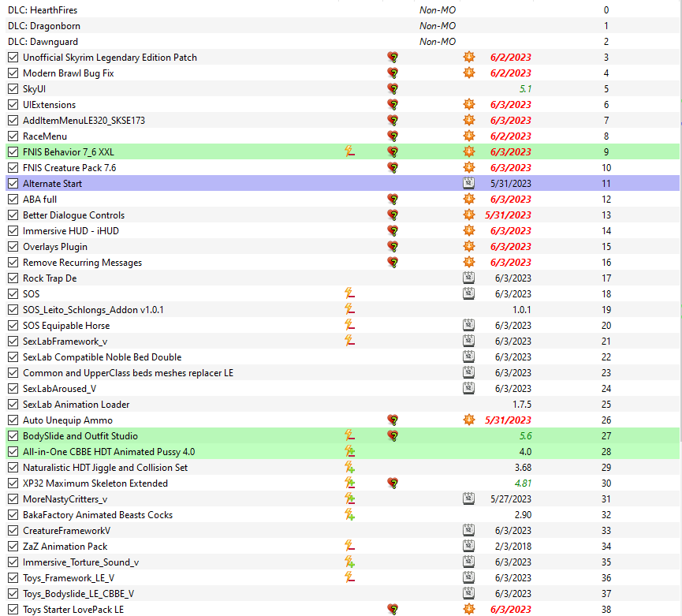Uncheck the AddItemMenuLE320_SKSE173 checkbox
This screenshot has height=616, width=682.
(13, 121)
